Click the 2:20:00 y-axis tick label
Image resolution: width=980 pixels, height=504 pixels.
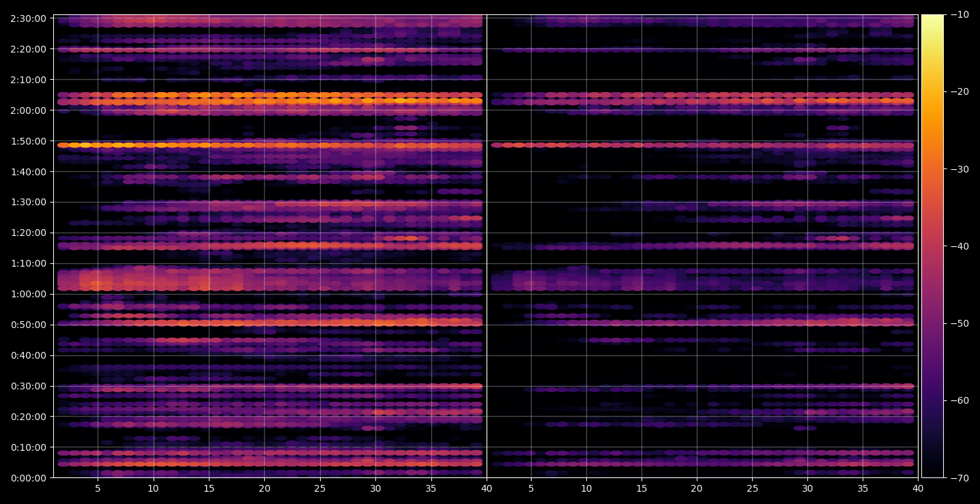coord(28,49)
